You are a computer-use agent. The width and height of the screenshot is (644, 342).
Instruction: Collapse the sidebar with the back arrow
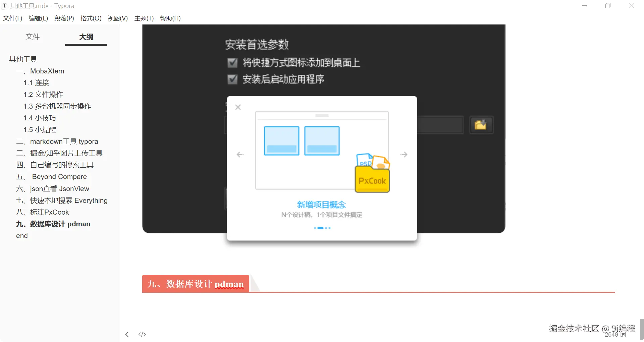coord(127,334)
